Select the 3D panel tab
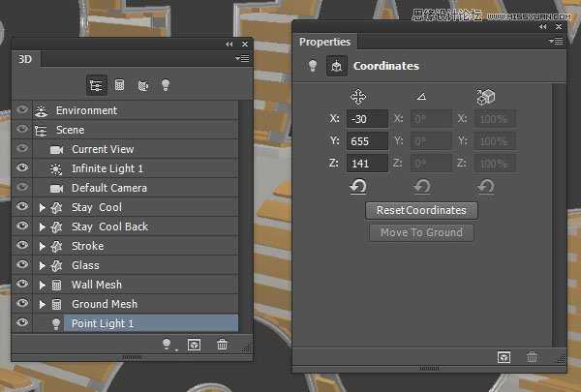The height and width of the screenshot is (392, 581). (x=25, y=59)
